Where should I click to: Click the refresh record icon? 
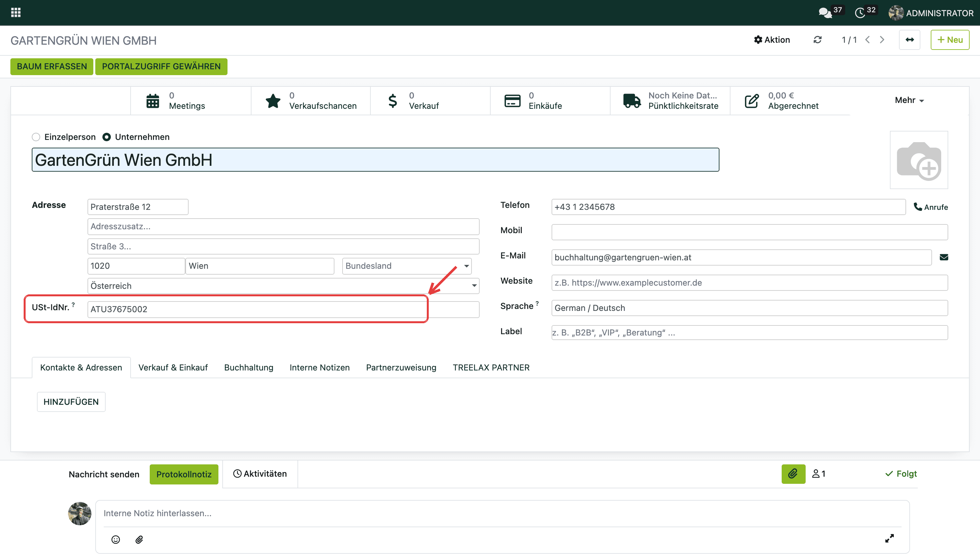pos(817,40)
